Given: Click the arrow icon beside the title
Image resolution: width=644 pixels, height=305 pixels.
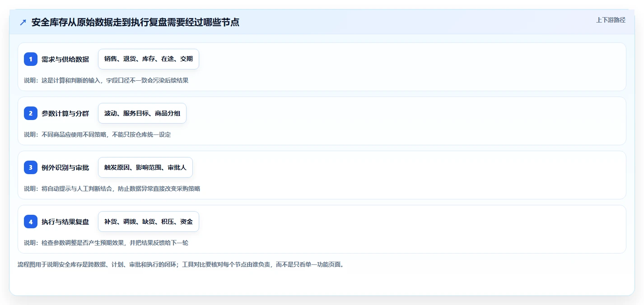Looking at the screenshot, I should pyautogui.click(x=23, y=22).
